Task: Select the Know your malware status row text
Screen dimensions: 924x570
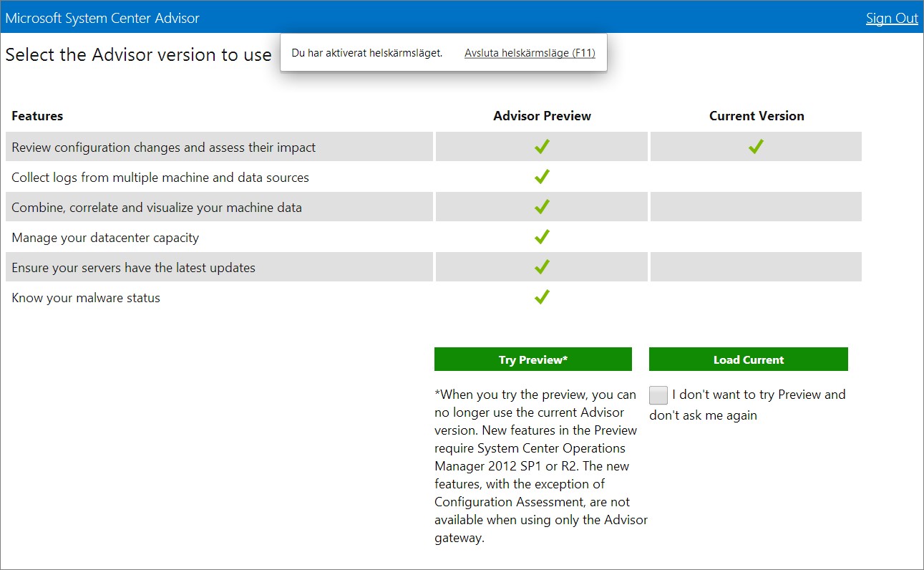Action: point(86,298)
